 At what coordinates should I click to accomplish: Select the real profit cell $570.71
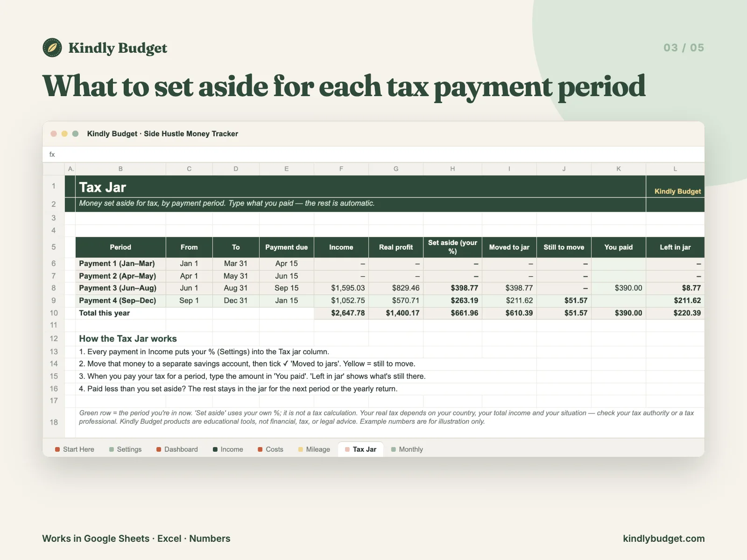coord(396,301)
